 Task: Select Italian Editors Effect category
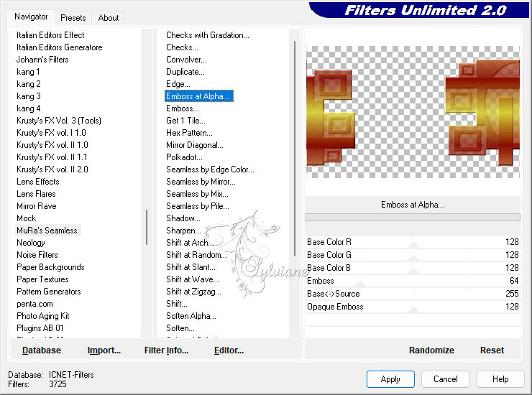click(50, 35)
